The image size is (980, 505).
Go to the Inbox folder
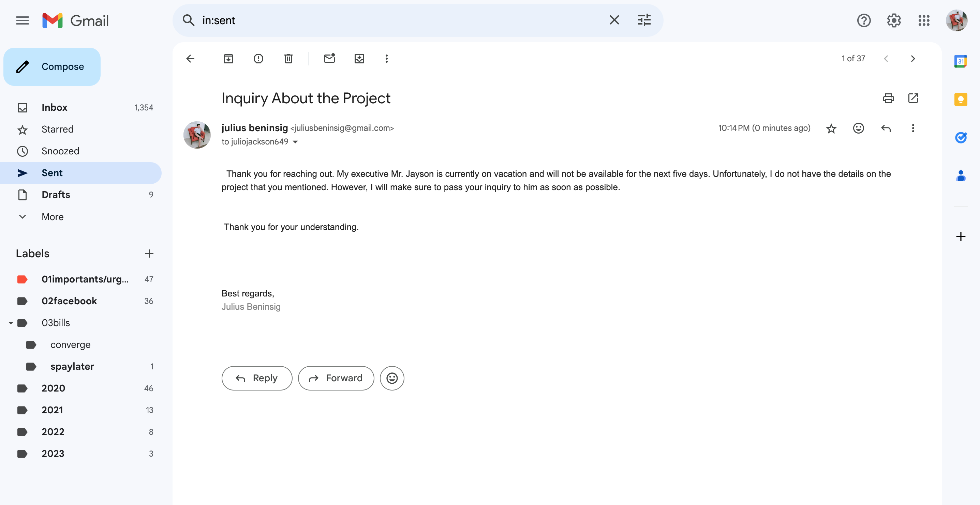point(55,108)
